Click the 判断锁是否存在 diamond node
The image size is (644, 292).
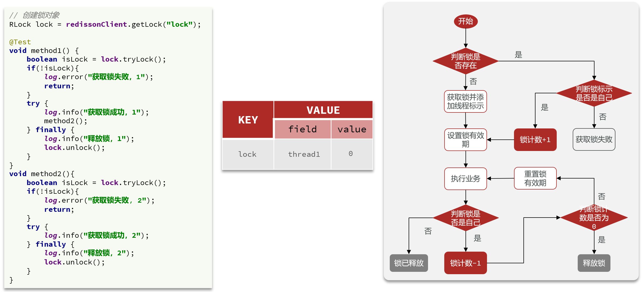(x=466, y=61)
